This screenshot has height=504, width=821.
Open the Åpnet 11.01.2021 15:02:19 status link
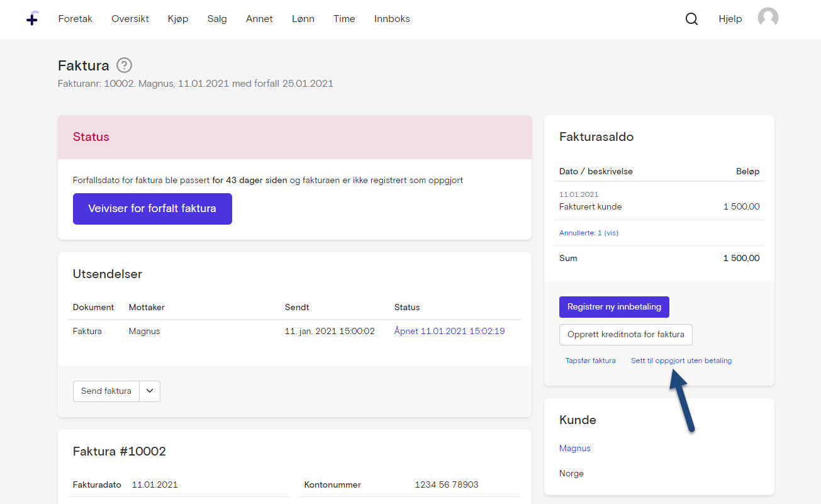point(449,331)
